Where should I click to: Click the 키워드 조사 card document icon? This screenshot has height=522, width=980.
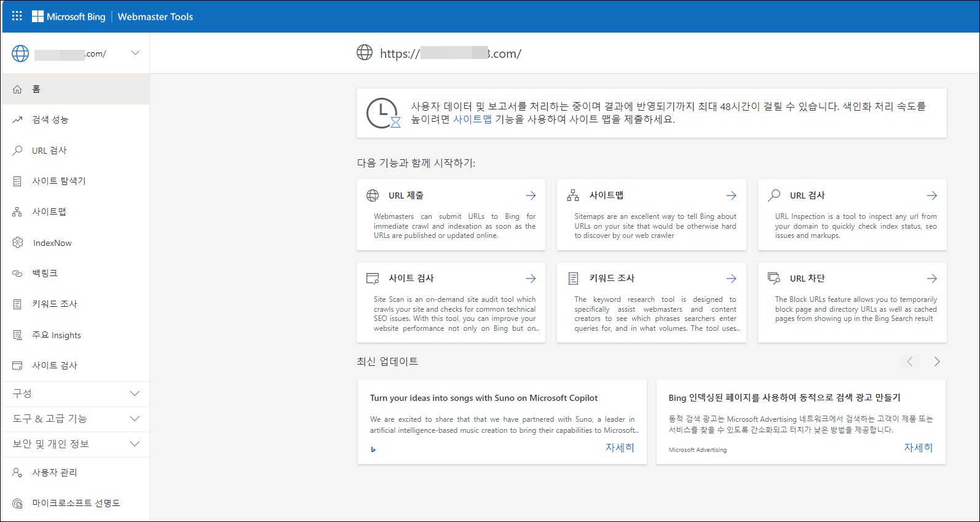(x=573, y=279)
